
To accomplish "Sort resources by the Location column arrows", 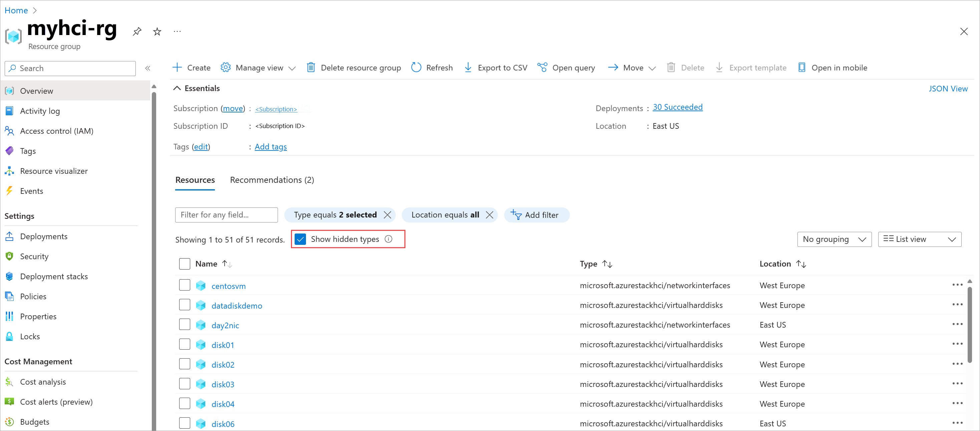I will pyautogui.click(x=801, y=264).
